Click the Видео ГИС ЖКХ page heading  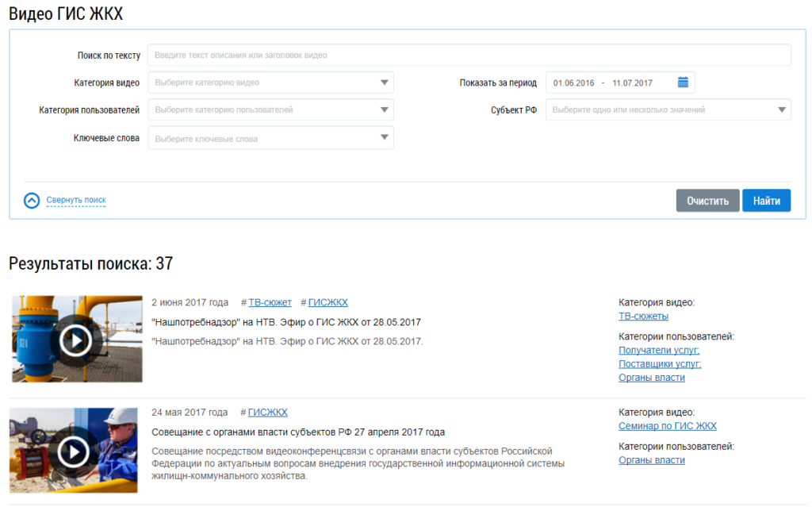[66, 13]
